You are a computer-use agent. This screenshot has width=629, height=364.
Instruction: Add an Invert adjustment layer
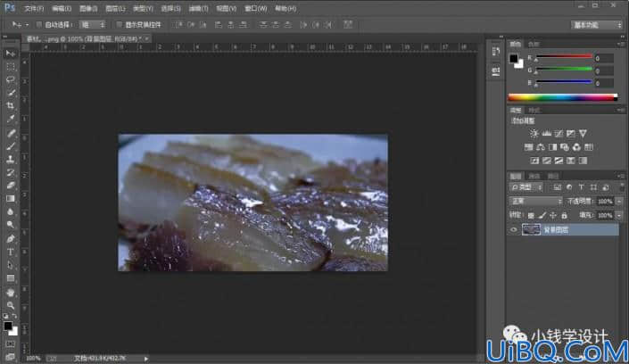tap(534, 161)
